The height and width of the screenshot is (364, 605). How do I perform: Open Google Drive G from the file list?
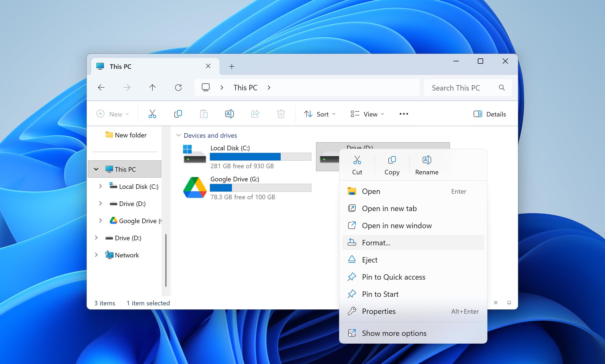click(x=234, y=179)
